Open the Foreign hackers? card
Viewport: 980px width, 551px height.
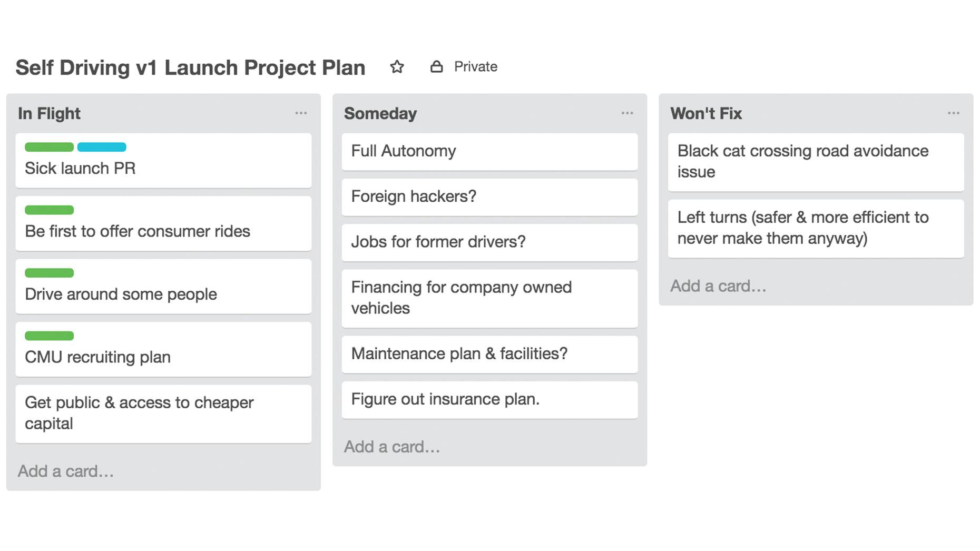point(489,197)
